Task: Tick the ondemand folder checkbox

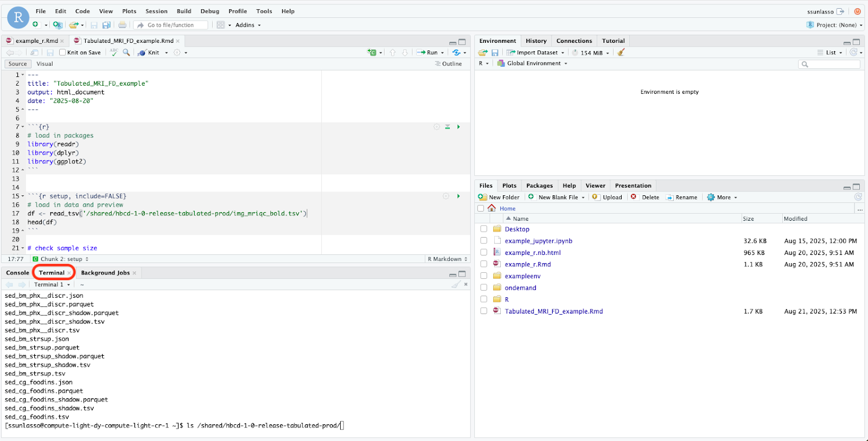Action: (x=483, y=287)
